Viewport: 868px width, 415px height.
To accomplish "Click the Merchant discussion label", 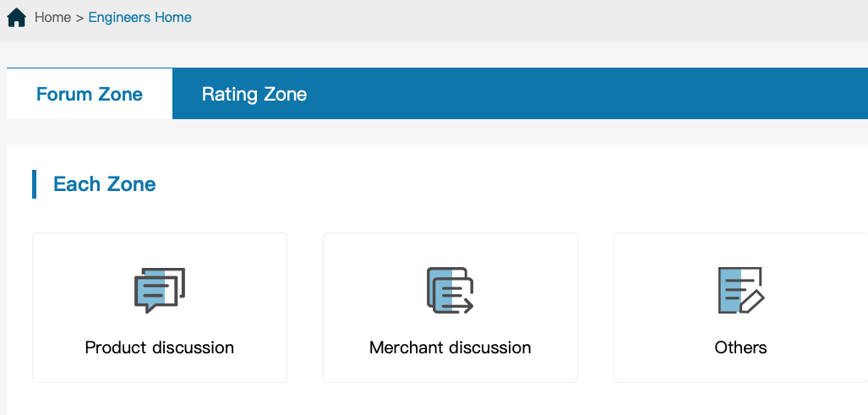I will (450, 347).
